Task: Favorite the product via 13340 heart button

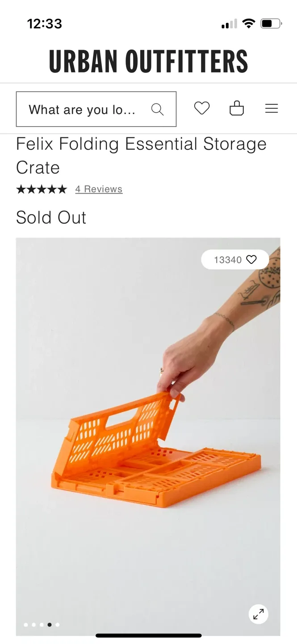Action: pos(235,259)
